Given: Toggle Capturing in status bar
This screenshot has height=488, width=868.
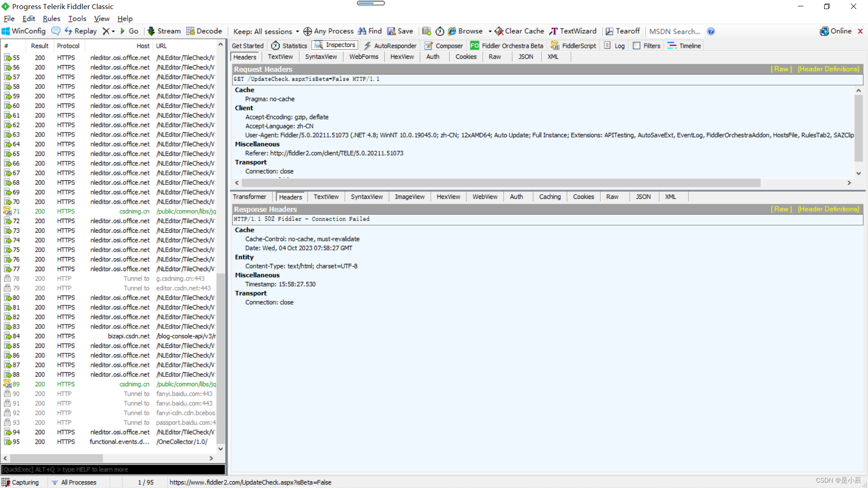Looking at the screenshot, I should tap(20, 482).
